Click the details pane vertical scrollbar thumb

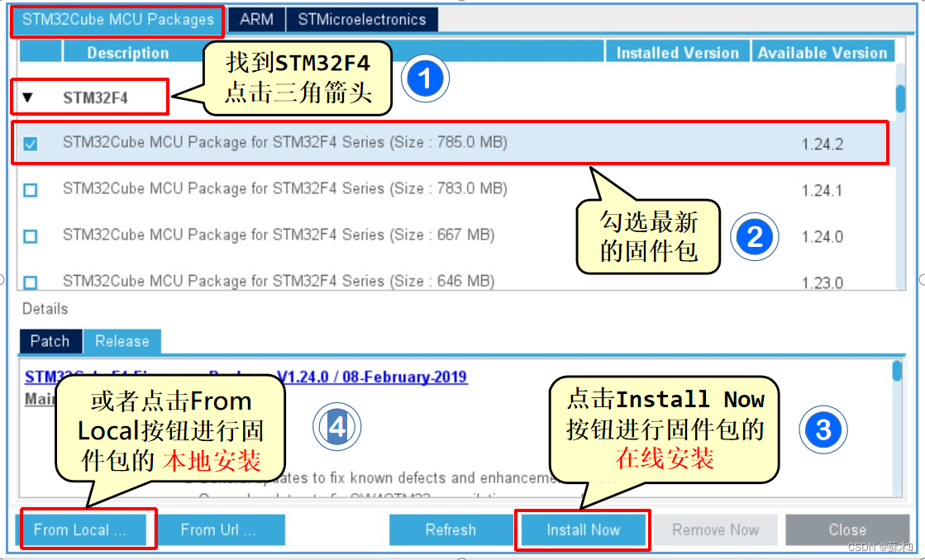[897, 372]
